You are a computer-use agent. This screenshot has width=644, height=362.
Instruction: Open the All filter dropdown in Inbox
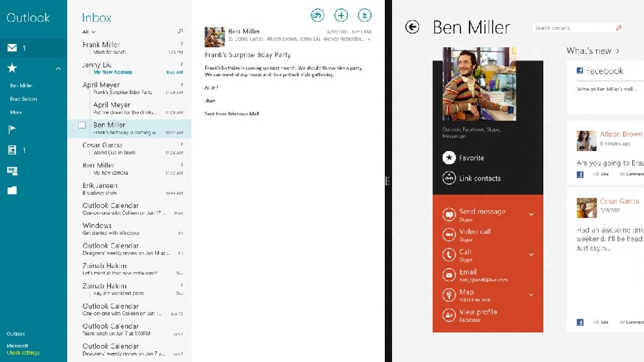point(89,32)
